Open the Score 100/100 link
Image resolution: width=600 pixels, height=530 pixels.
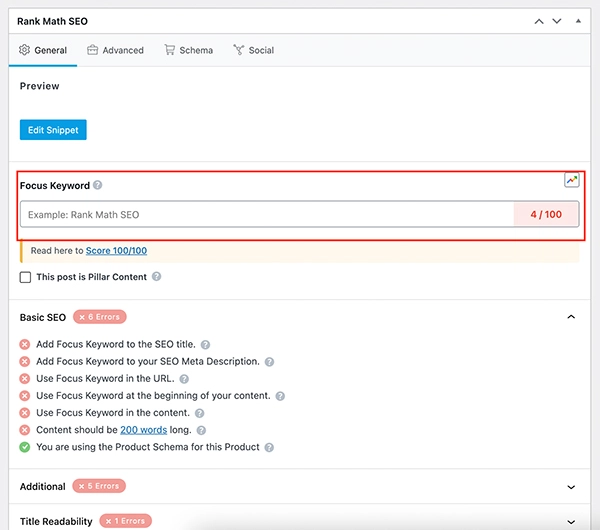click(x=116, y=250)
